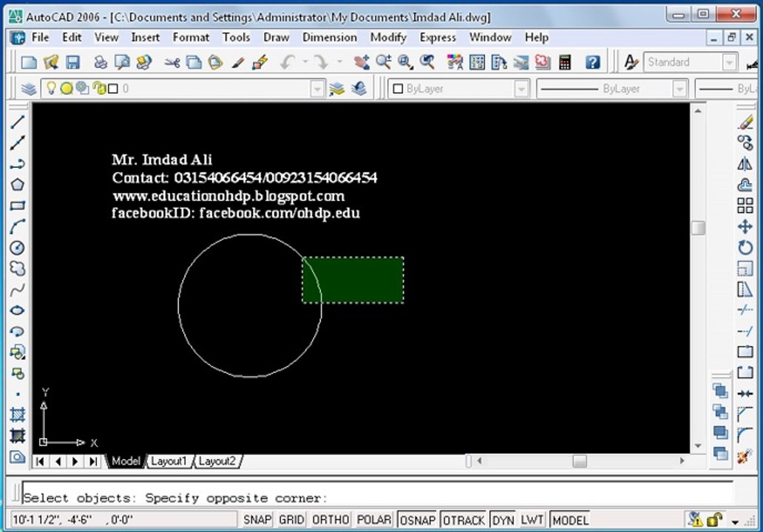Click the Plot printer icon

[x=101, y=62]
